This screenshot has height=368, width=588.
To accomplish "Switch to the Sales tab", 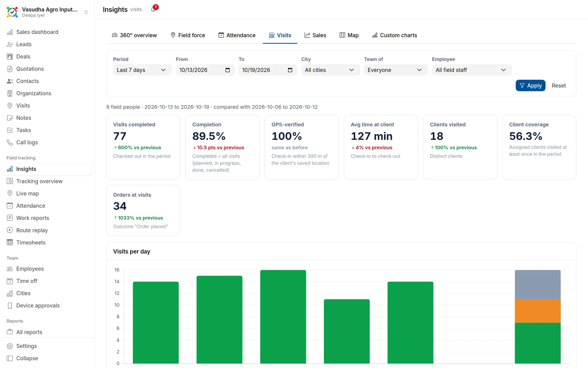I will [x=315, y=35].
